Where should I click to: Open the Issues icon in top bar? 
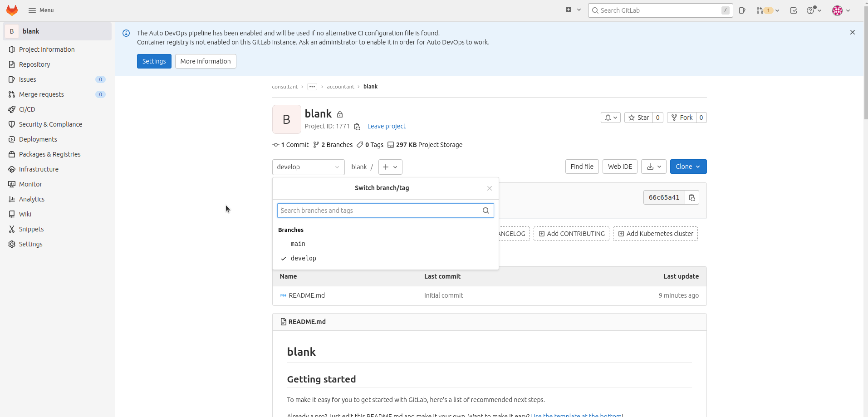742,10
